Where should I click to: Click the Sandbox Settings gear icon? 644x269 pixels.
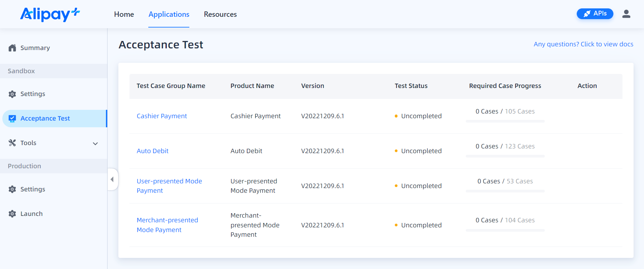coord(12,94)
